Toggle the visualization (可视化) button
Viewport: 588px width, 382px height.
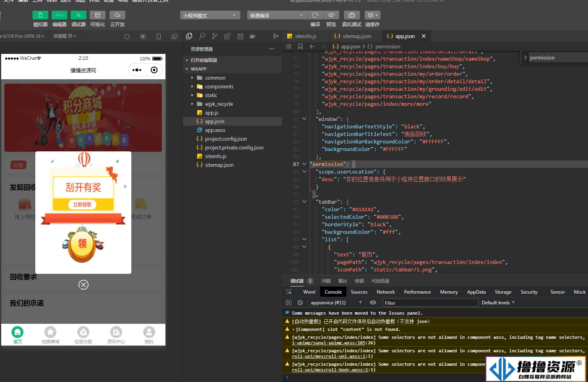tap(98, 15)
